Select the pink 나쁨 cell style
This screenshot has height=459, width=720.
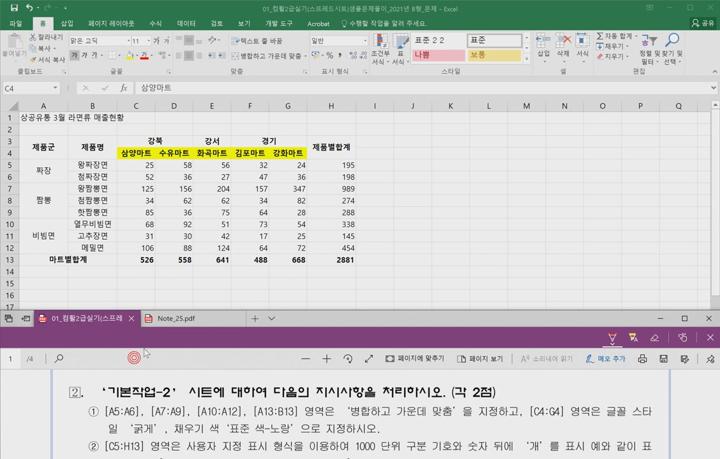[438, 56]
